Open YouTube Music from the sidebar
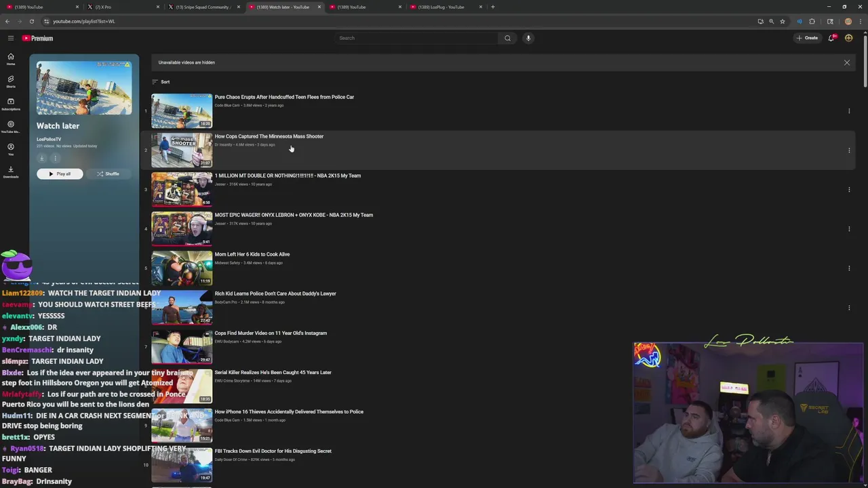 click(x=11, y=127)
